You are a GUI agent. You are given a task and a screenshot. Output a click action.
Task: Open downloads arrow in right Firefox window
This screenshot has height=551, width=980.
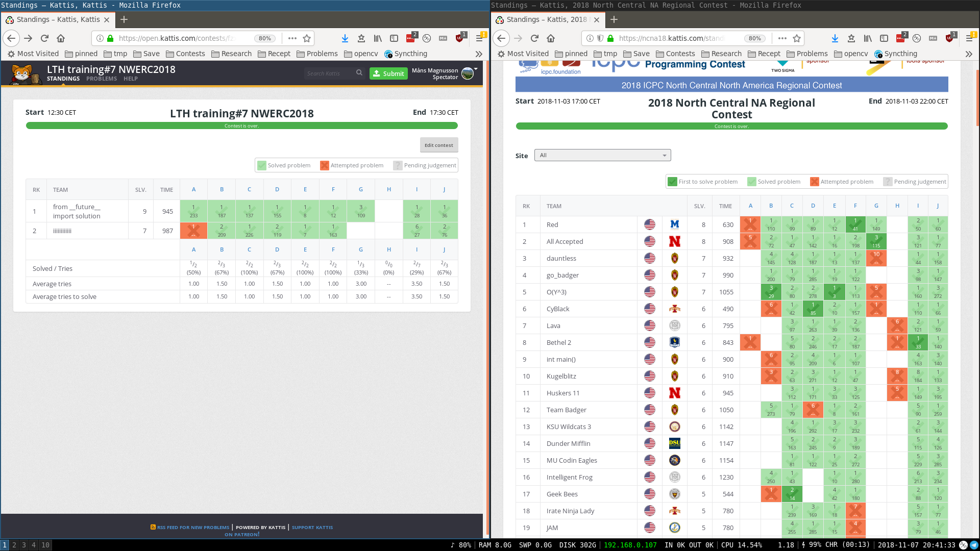[835, 38]
